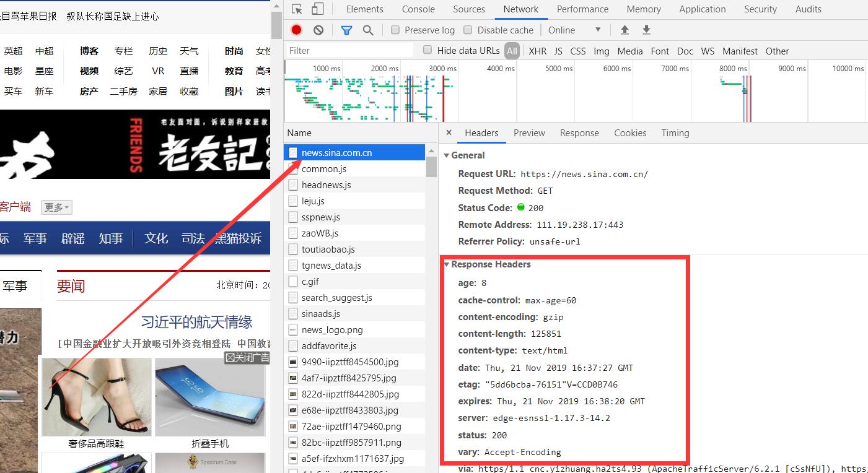Activate the inspect element picker icon
868x473 pixels.
tap(297, 9)
